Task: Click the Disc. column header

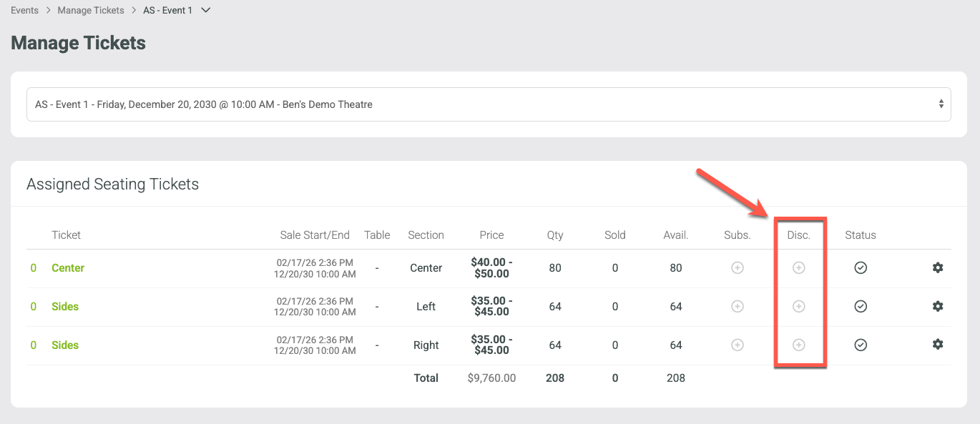Action: pos(799,235)
